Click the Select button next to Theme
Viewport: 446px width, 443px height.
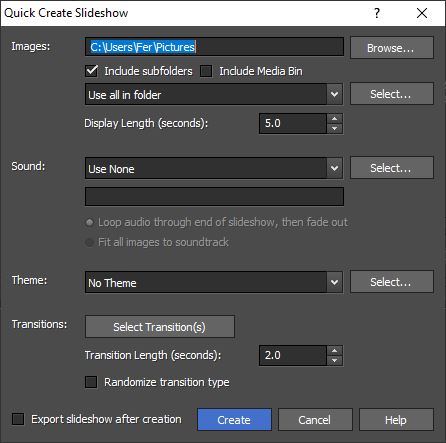[392, 282]
